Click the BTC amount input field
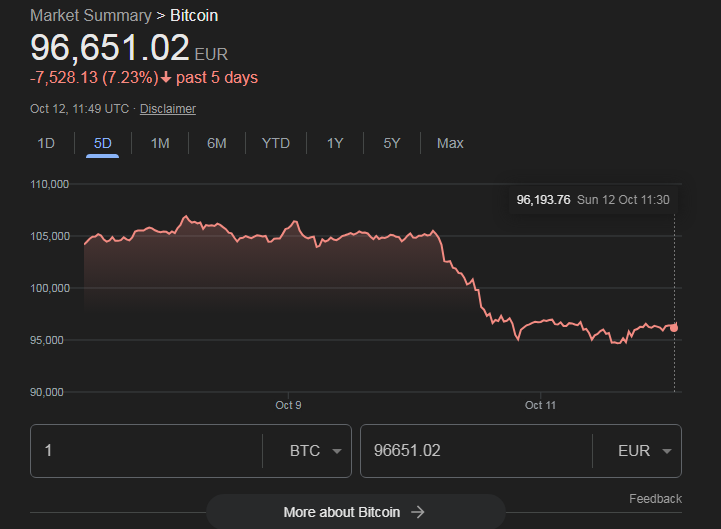The width and height of the screenshot is (721, 529). pos(146,451)
